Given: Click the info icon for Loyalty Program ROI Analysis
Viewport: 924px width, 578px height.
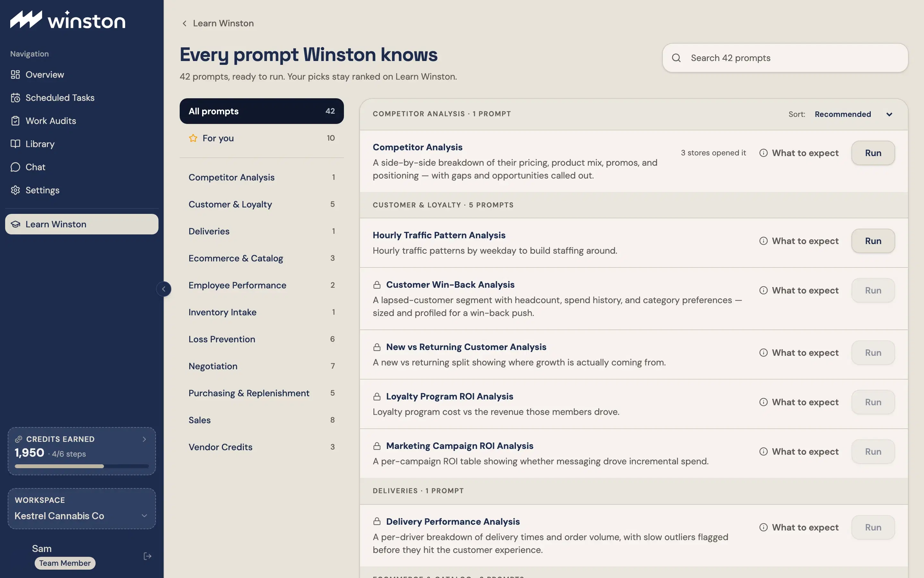Looking at the screenshot, I should 763,402.
